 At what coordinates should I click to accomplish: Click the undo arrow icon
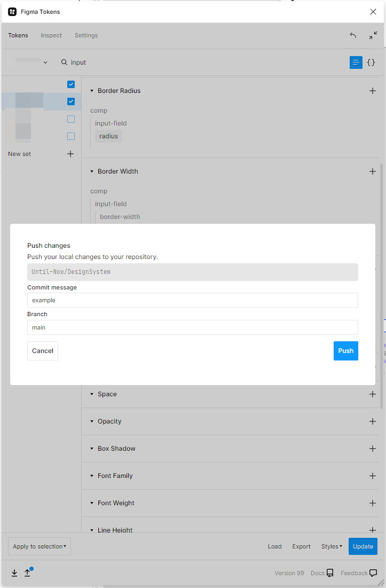[353, 35]
